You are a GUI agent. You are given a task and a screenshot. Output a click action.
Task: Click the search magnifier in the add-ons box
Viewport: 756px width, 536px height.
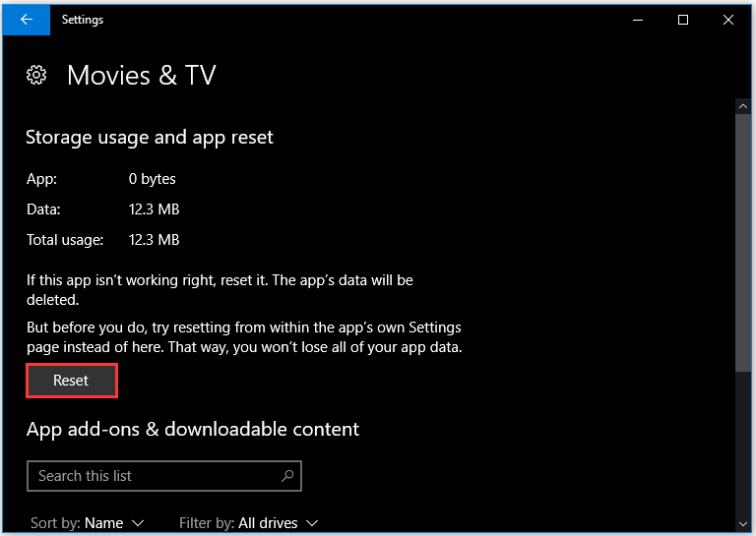coord(287,476)
